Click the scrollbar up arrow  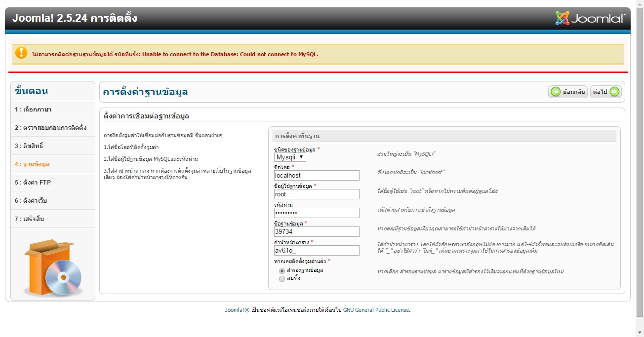(x=640, y=3)
